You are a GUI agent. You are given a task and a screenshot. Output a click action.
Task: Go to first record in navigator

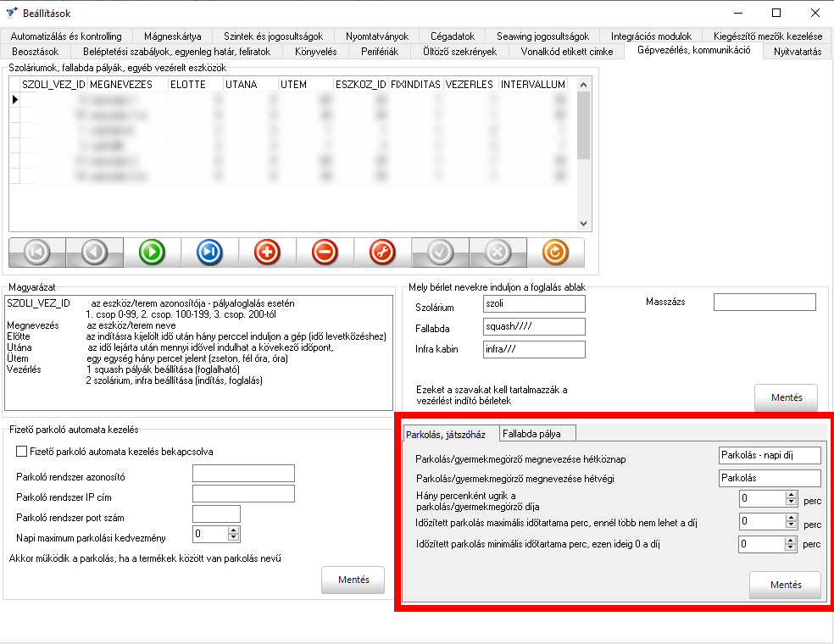click(x=37, y=252)
